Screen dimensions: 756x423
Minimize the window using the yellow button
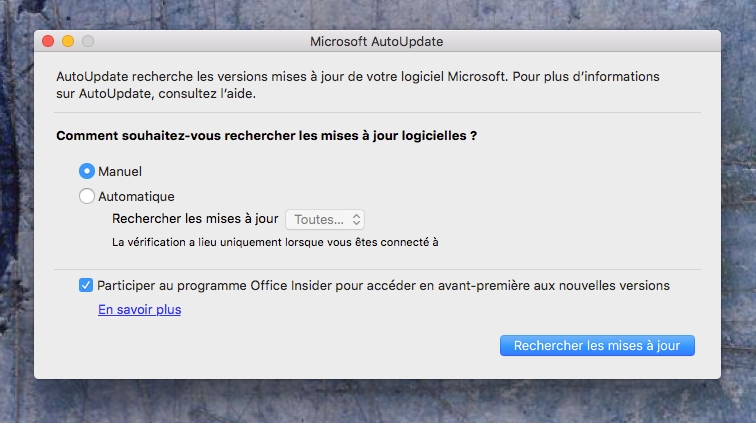pyautogui.click(x=68, y=41)
